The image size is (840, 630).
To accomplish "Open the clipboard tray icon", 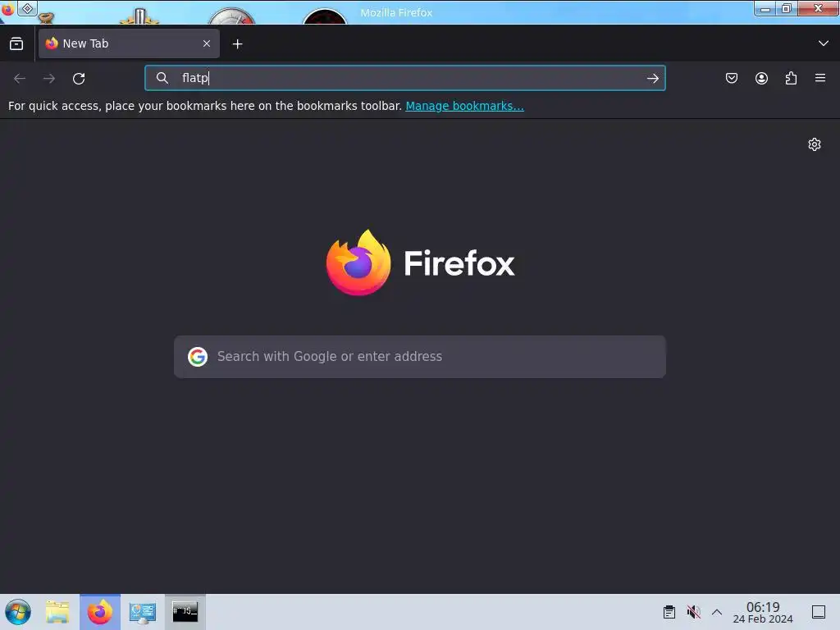I will 669,612.
